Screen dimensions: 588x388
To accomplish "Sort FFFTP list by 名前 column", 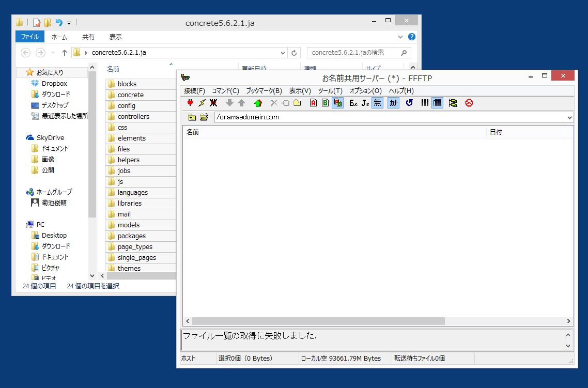I will [x=334, y=132].
